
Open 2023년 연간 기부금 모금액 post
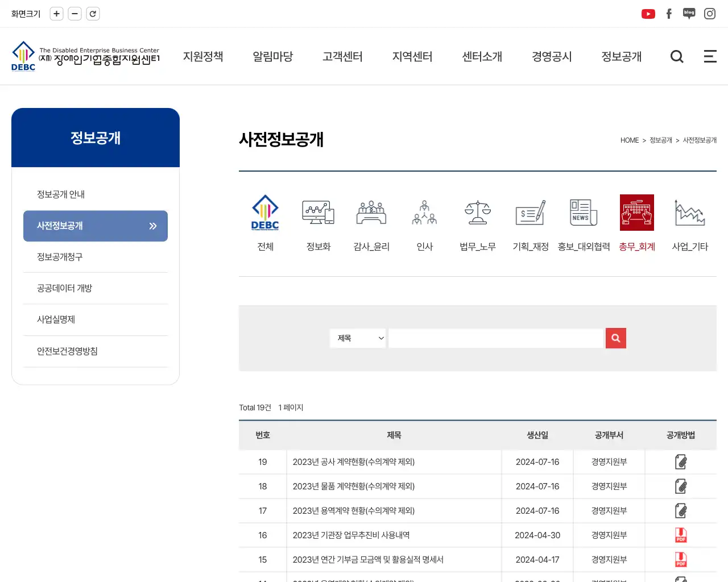coord(368,560)
